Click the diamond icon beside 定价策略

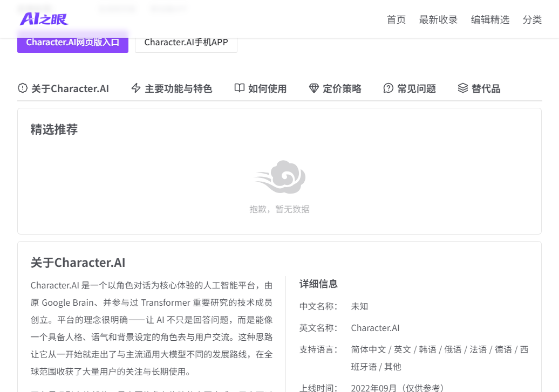[x=313, y=88]
